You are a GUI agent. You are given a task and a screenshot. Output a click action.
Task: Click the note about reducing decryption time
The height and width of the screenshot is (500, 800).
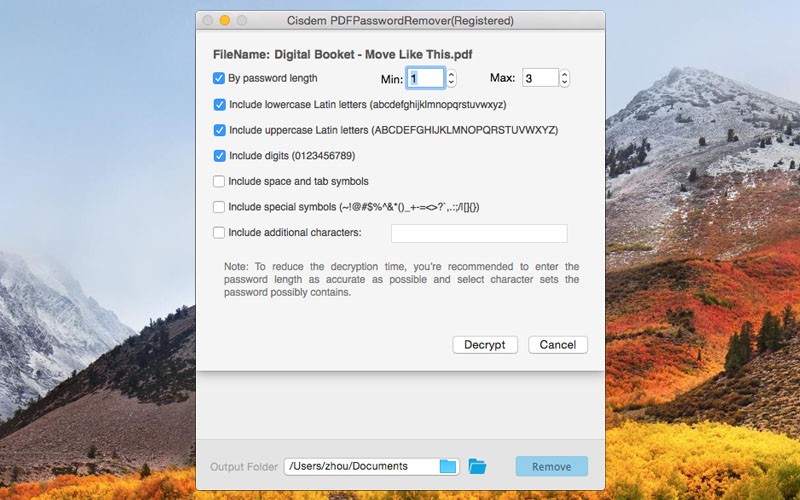[402, 280]
